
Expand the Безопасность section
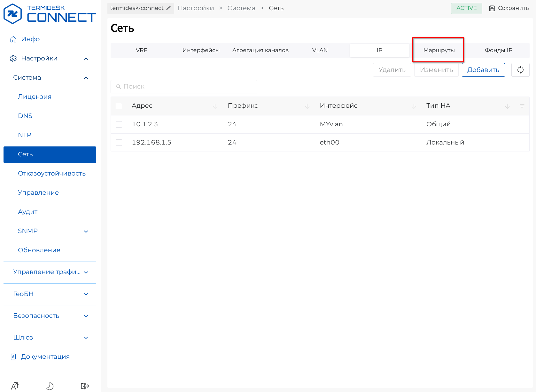[86, 316]
